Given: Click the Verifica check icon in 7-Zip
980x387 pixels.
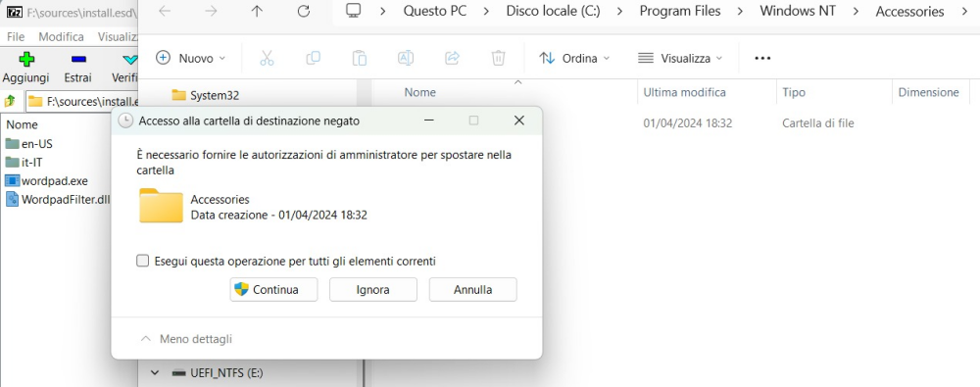Looking at the screenshot, I should click(x=129, y=60).
